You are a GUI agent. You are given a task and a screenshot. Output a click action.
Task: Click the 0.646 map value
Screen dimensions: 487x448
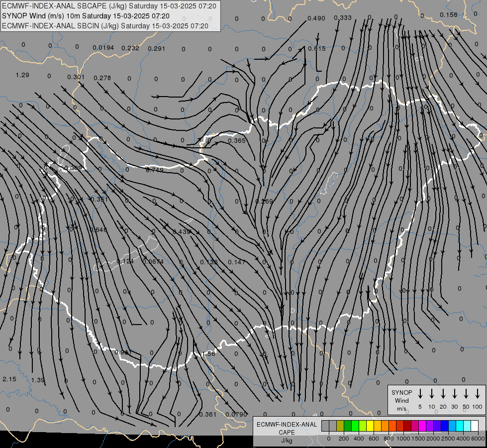point(98,230)
